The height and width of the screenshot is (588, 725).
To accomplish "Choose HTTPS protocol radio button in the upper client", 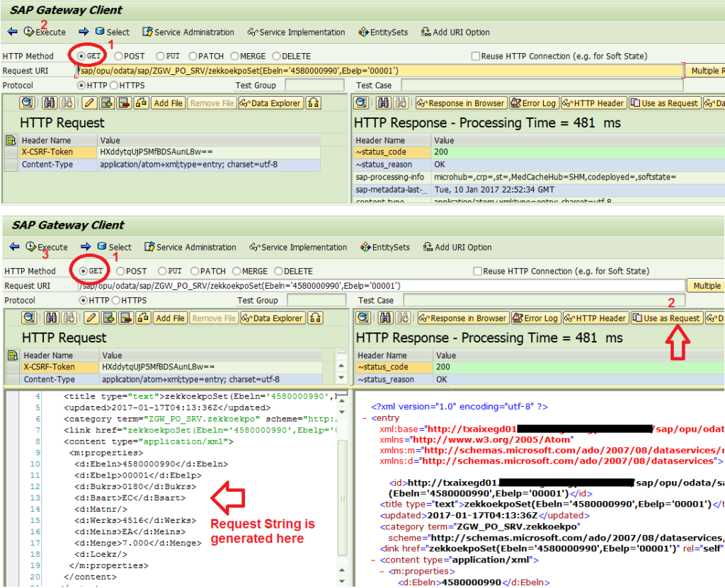I will pyautogui.click(x=115, y=85).
